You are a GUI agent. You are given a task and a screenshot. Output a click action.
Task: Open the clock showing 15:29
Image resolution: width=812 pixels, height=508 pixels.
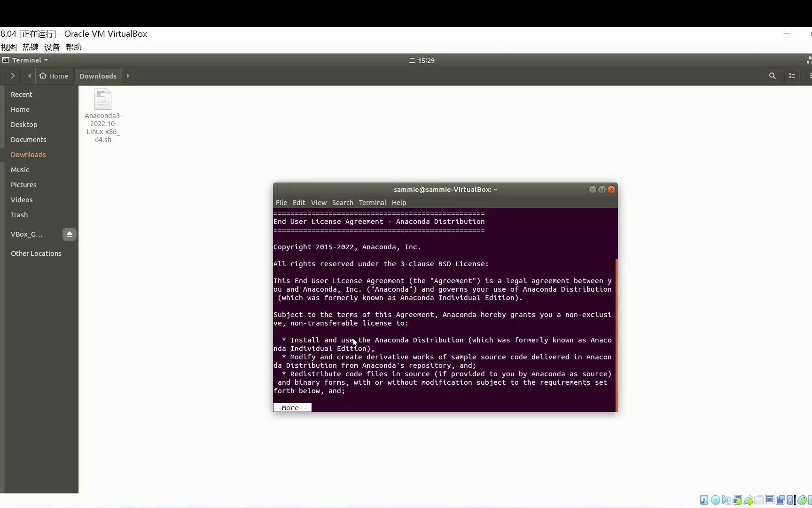tap(422, 61)
